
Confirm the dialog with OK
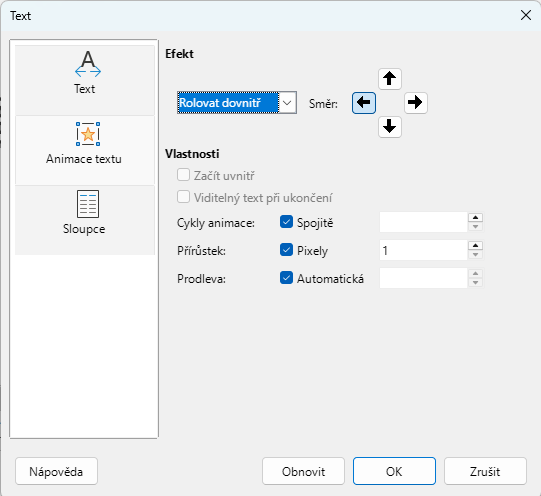click(394, 471)
